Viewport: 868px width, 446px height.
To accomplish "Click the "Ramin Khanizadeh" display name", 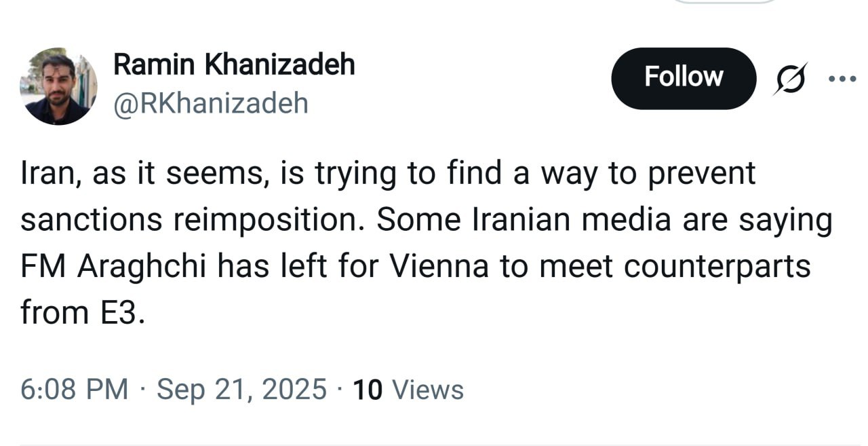I will tap(234, 64).
